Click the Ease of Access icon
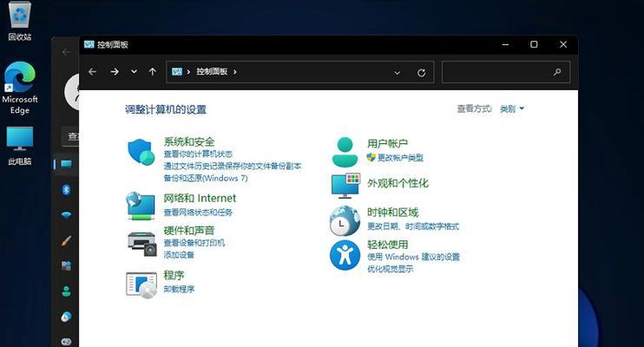This screenshot has width=644, height=347. pyautogui.click(x=345, y=255)
